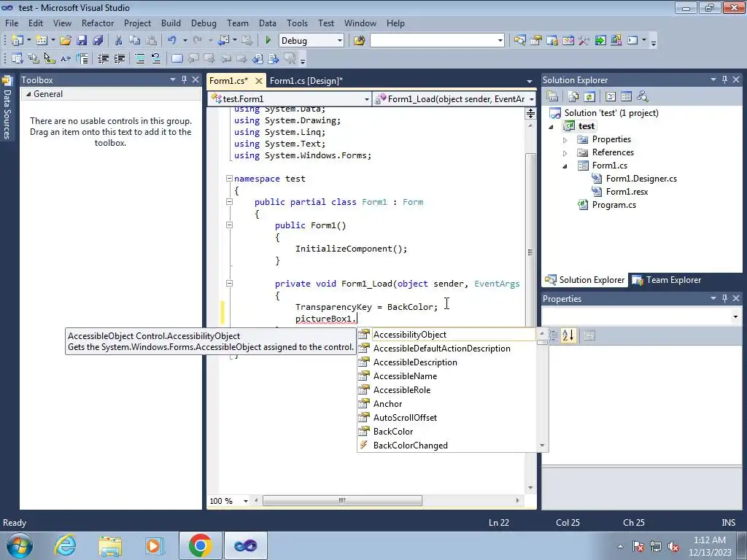Collapse the Form1.cs node in Solution Explorer
The height and width of the screenshot is (560, 747).
tap(565, 166)
